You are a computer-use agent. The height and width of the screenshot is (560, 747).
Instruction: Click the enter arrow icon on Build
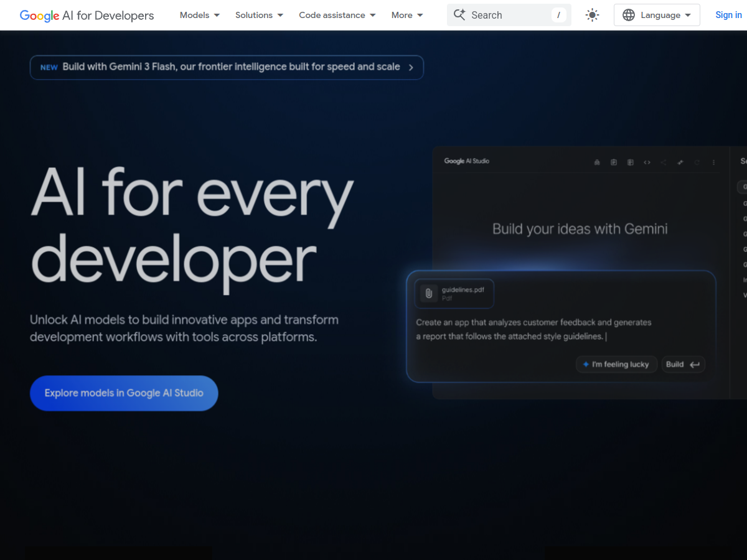click(694, 365)
